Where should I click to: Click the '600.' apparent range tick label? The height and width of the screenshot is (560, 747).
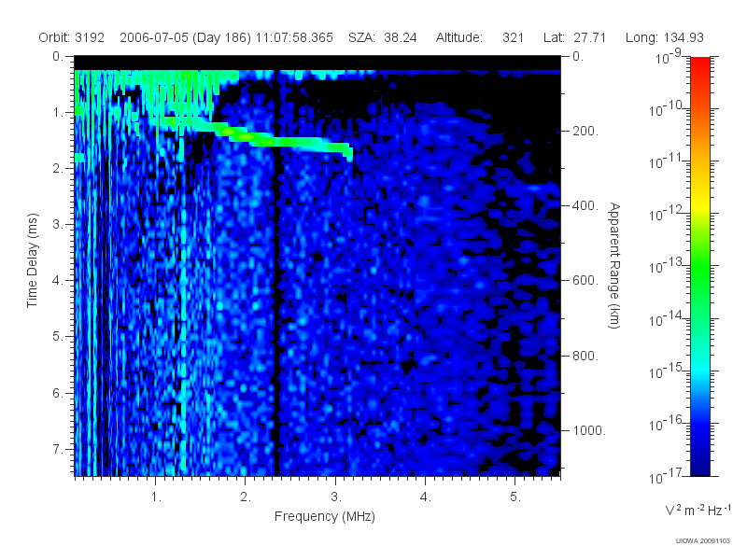[585, 281]
